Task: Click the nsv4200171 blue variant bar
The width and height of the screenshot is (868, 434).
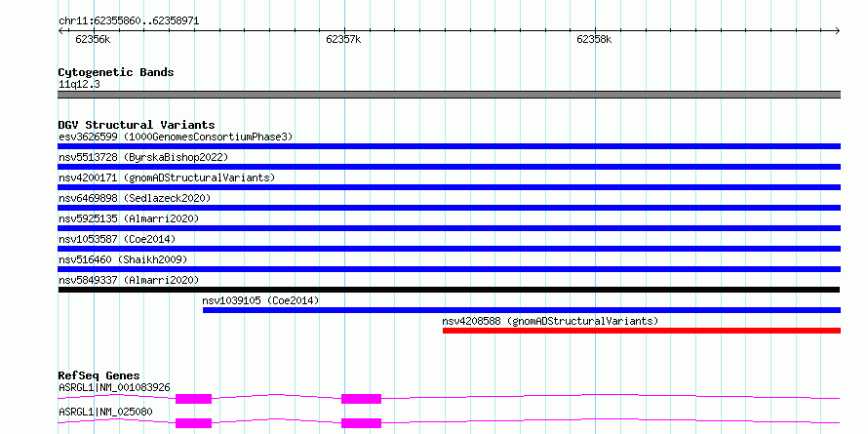Action: pos(449,187)
